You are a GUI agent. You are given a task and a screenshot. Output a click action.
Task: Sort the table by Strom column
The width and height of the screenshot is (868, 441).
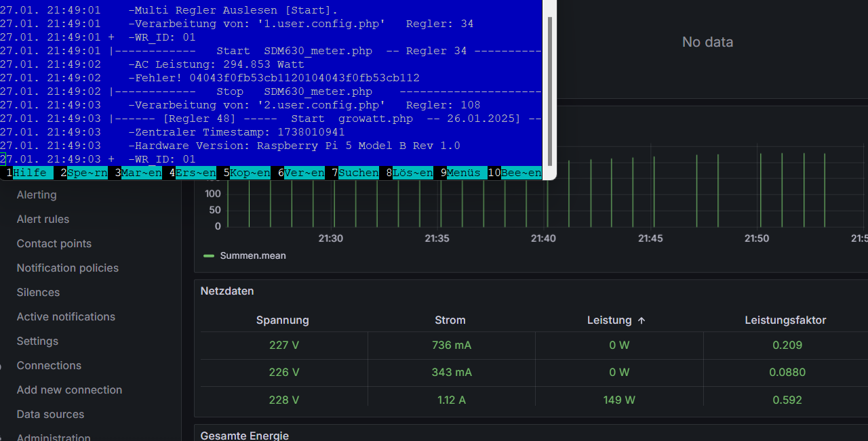click(x=450, y=320)
